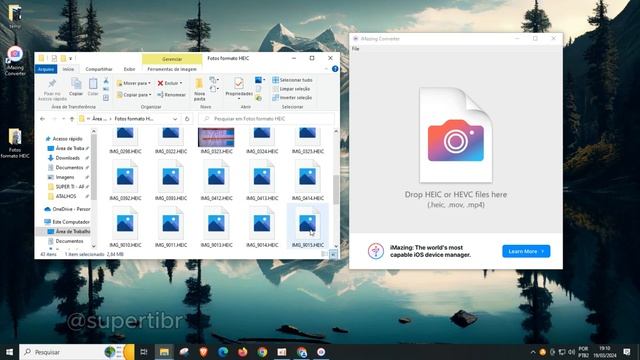The image size is (640, 360).
Task: Expand the address bar history dropdown
Action: [175, 119]
